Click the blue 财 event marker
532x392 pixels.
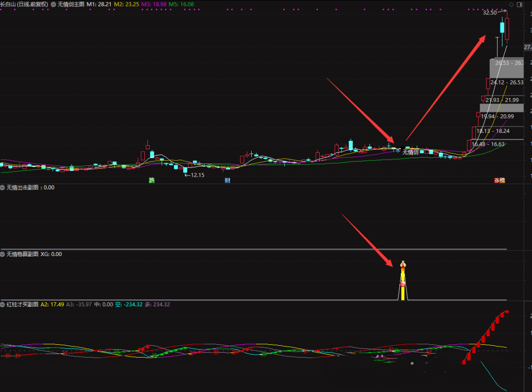(227, 180)
